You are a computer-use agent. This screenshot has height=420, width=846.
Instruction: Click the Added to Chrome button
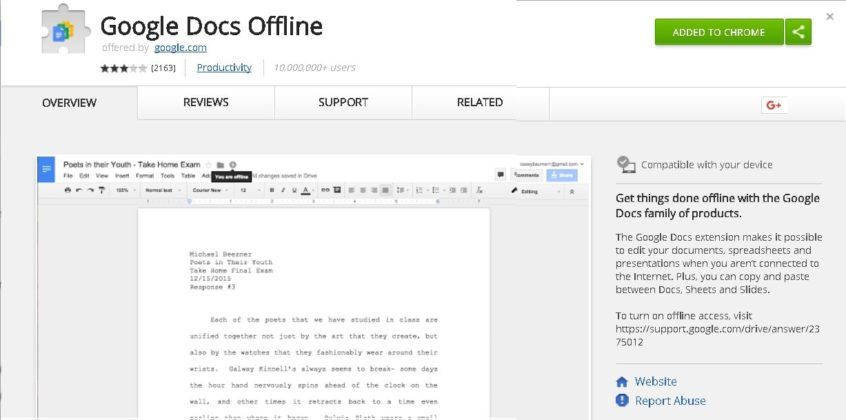719,32
